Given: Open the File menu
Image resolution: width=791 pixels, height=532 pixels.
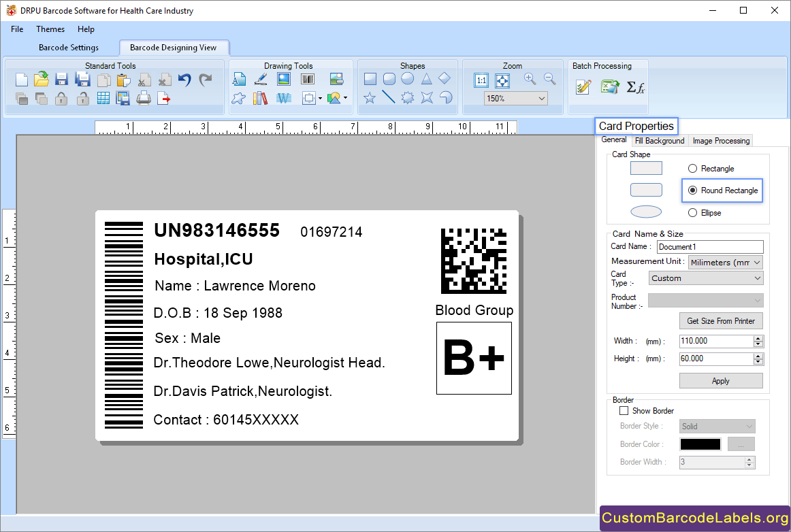Looking at the screenshot, I should (x=17, y=29).
